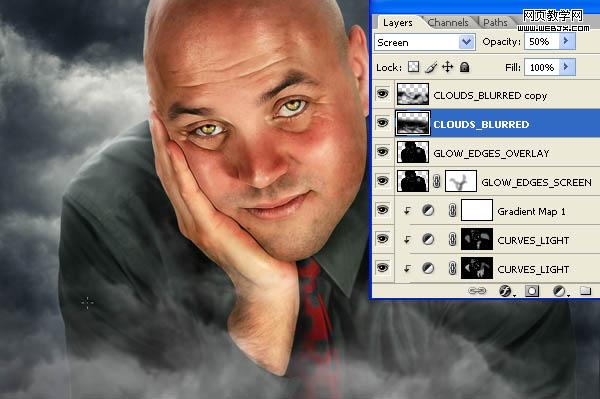Hide the bottom CURVES_LIGHT layer
Viewport: 600px width, 399px height.
[x=382, y=267]
